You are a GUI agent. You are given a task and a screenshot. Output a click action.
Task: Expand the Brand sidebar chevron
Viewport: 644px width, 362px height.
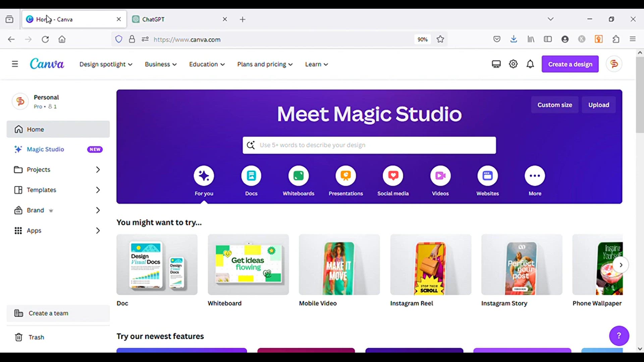click(x=98, y=210)
